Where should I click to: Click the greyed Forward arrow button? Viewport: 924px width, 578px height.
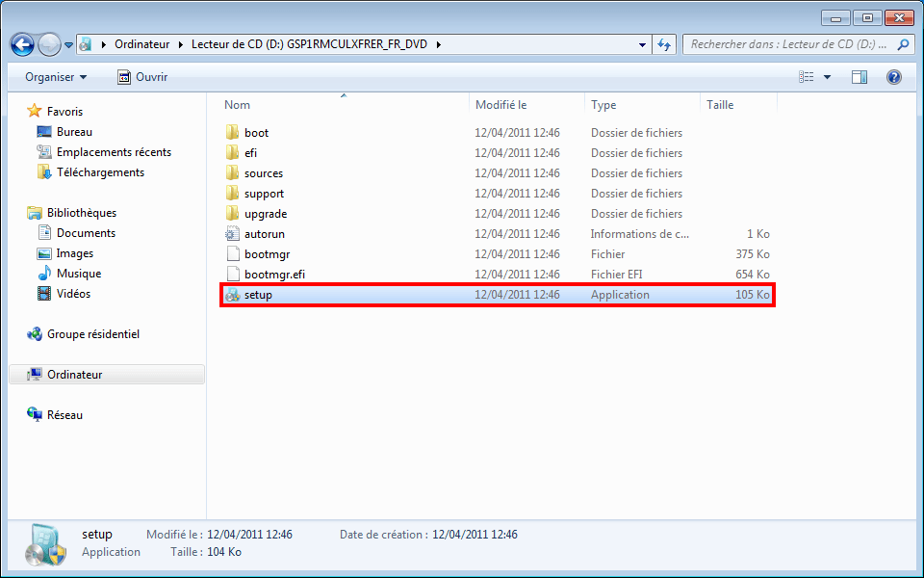click(x=49, y=45)
